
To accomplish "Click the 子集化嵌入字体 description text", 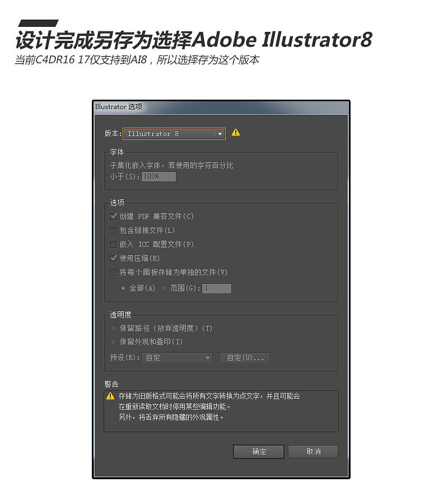I will coord(171,166).
